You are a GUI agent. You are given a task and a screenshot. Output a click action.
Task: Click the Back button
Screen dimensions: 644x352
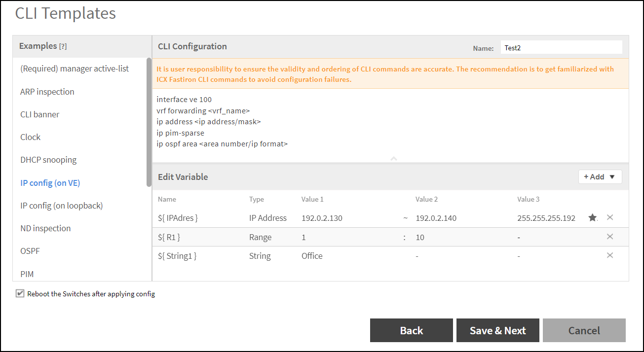pos(412,330)
